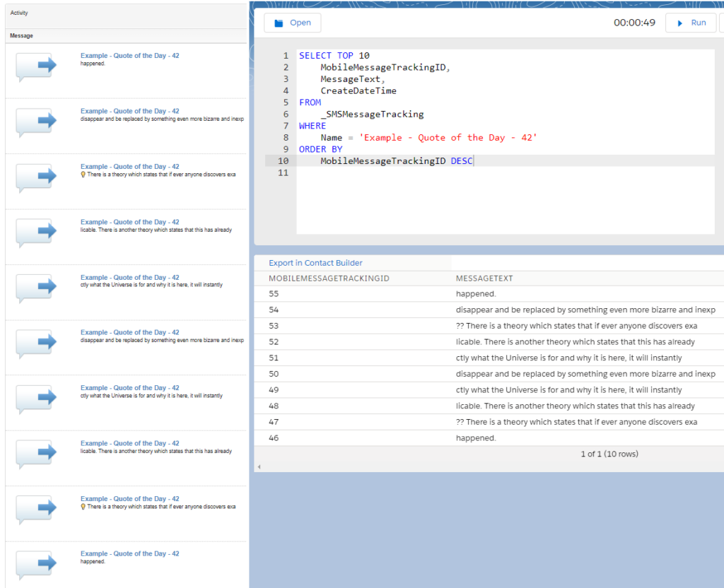Open the 'Export in Contact Builder' link
724x588 pixels.
coord(315,263)
